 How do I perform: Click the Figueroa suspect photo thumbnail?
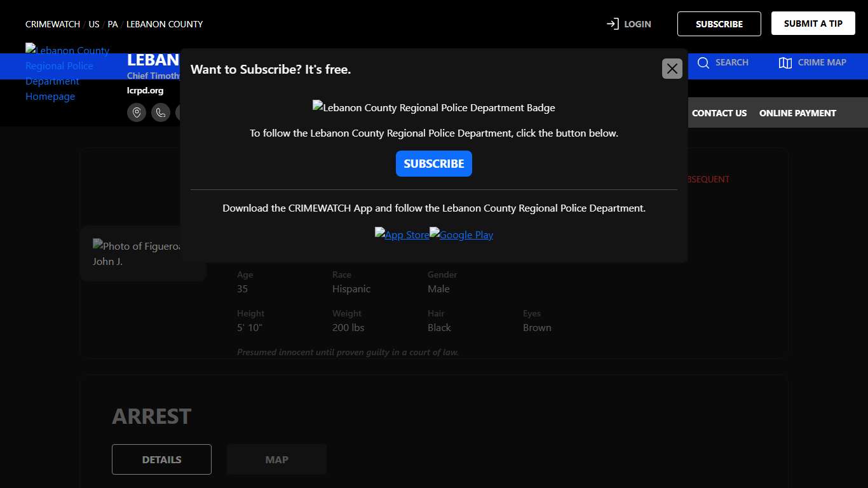tap(137, 253)
